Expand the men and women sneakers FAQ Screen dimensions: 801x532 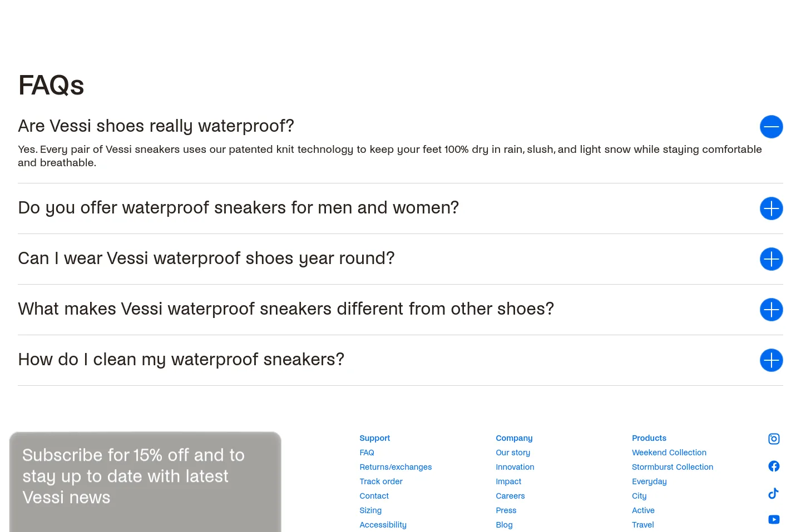click(772, 208)
